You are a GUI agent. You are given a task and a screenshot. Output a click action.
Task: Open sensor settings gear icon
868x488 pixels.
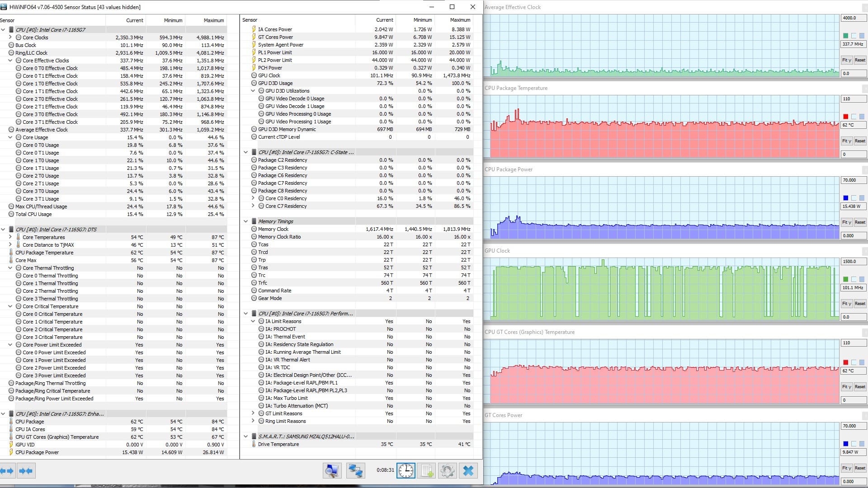tap(447, 471)
